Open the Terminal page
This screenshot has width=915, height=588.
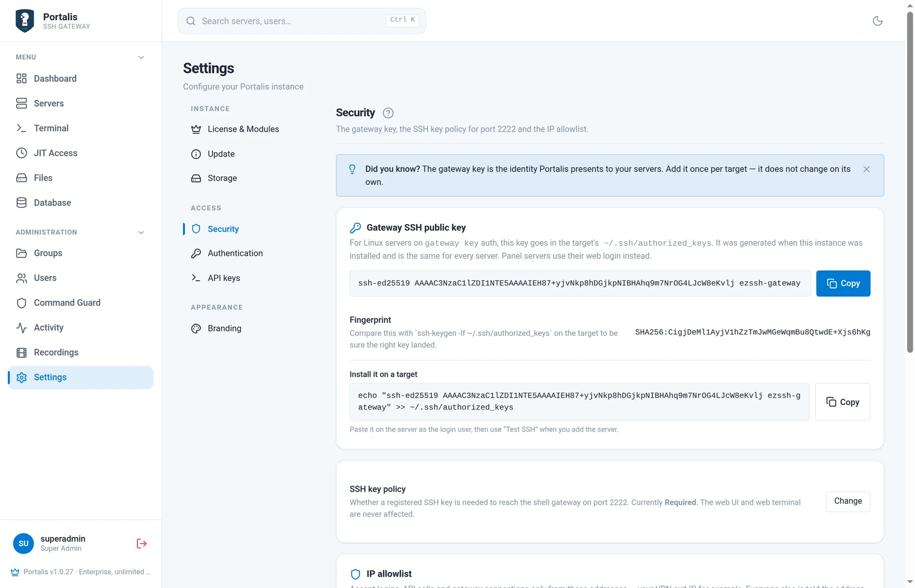pyautogui.click(x=81, y=128)
